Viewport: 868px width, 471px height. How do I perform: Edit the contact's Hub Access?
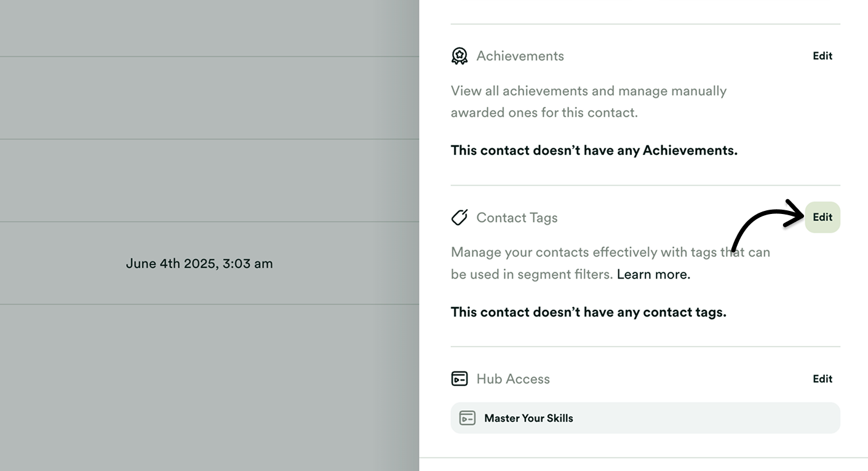[x=822, y=378]
